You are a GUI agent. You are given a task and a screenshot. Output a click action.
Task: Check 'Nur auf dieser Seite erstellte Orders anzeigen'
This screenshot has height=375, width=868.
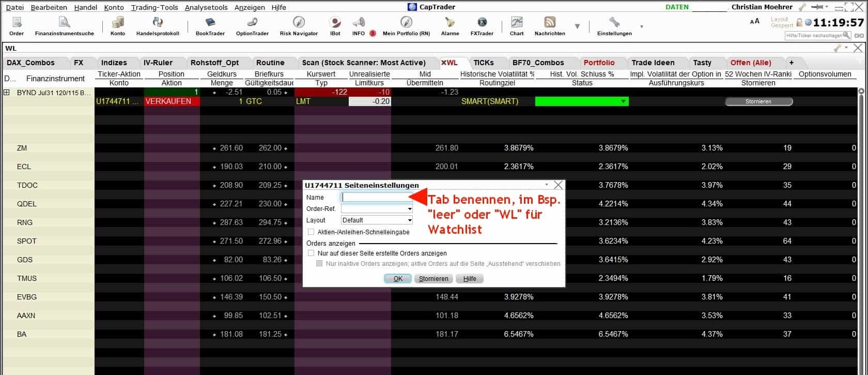311,253
